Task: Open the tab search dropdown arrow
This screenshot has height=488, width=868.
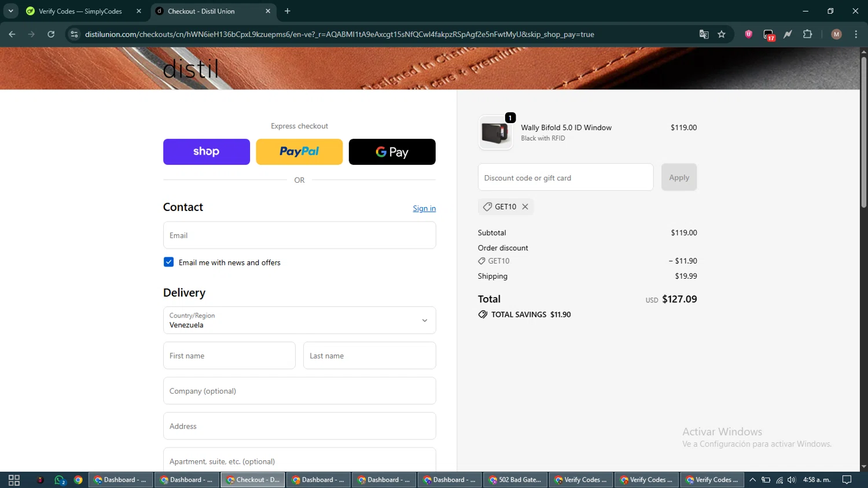Action: (x=10, y=11)
